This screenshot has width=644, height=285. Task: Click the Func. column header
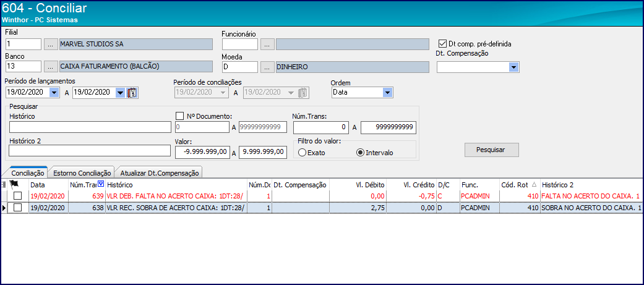point(479,185)
